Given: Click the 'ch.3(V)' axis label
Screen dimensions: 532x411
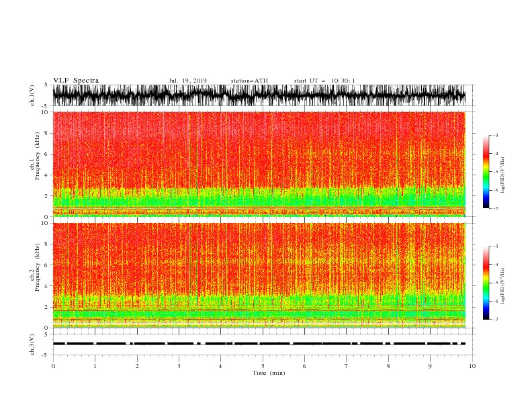Looking at the screenshot, I should pyautogui.click(x=32, y=345).
